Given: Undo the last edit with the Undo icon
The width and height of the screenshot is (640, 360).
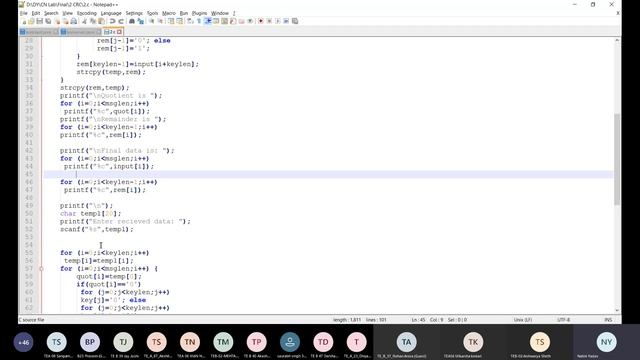Looking at the screenshot, I should click(112, 21).
